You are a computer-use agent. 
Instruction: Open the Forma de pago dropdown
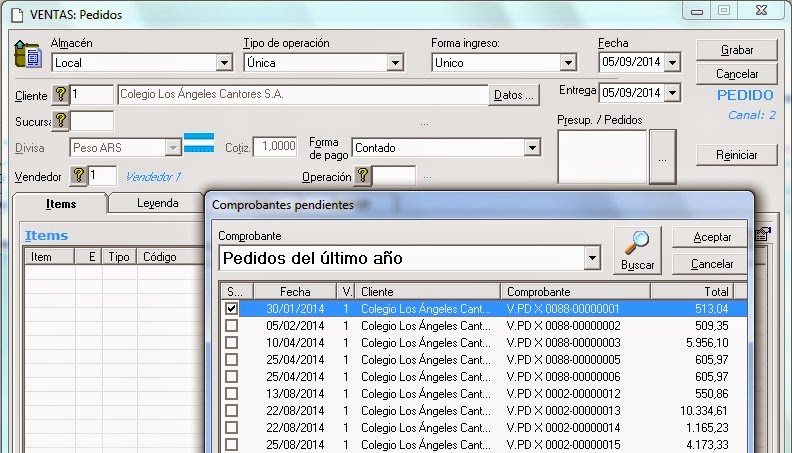532,148
